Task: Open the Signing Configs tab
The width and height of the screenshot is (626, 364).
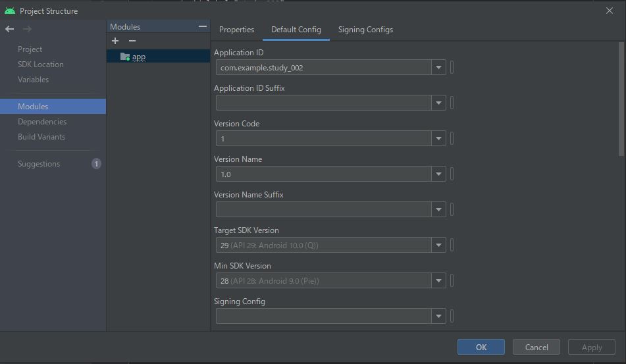Action: (x=365, y=30)
